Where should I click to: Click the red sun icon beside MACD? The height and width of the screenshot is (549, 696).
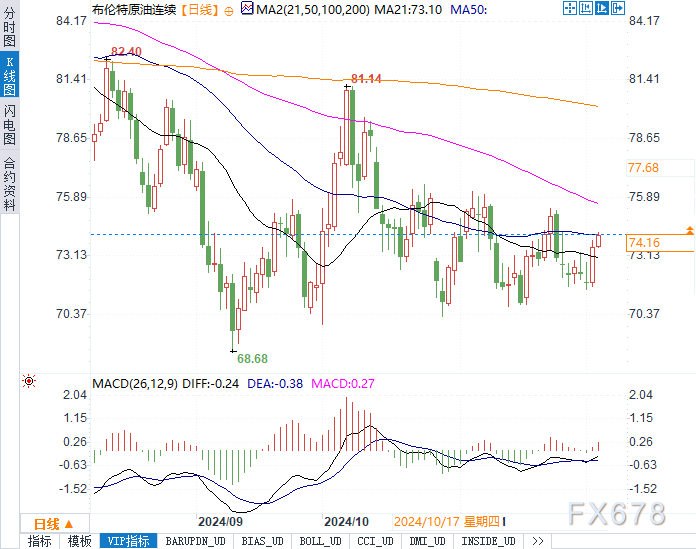tap(29, 381)
